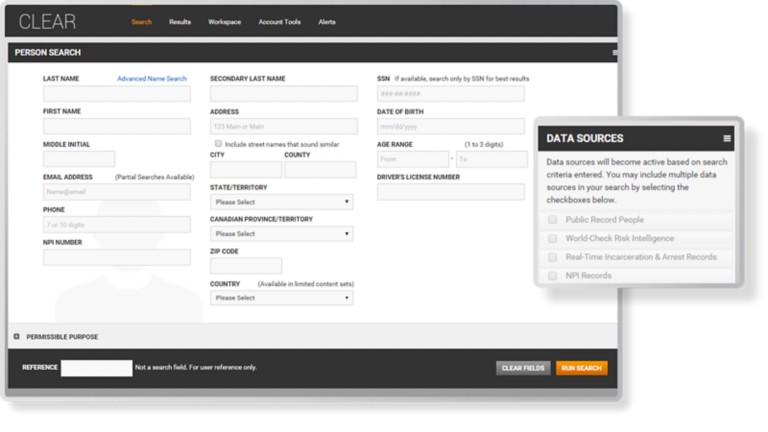Open the Person Search panel menu icon
Screen dimensions: 768x432
point(615,52)
